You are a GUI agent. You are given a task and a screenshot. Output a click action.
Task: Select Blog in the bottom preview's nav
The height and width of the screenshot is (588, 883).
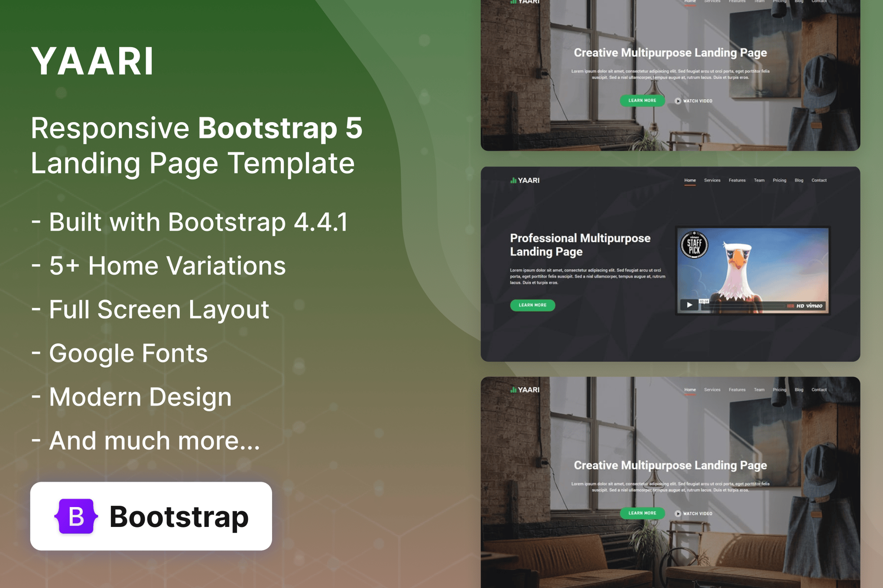[799, 390]
